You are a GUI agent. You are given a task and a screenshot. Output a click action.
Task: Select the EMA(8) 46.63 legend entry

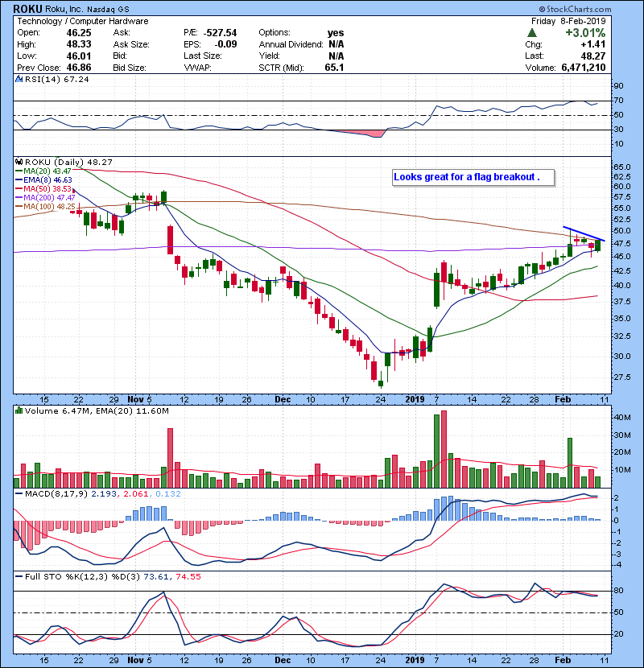pyautogui.click(x=43, y=179)
